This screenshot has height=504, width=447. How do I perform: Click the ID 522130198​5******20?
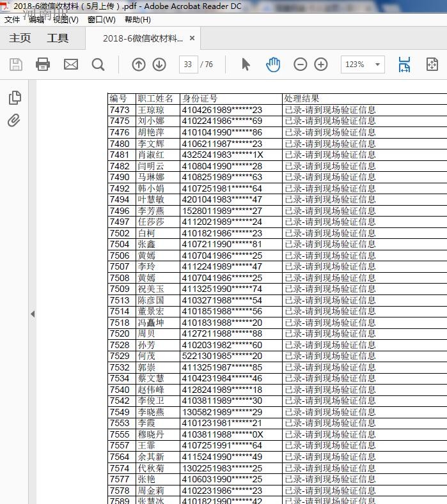222,356
